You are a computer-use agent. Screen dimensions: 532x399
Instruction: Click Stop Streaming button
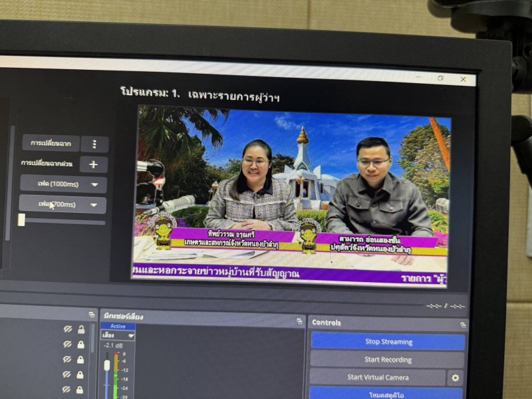point(388,342)
